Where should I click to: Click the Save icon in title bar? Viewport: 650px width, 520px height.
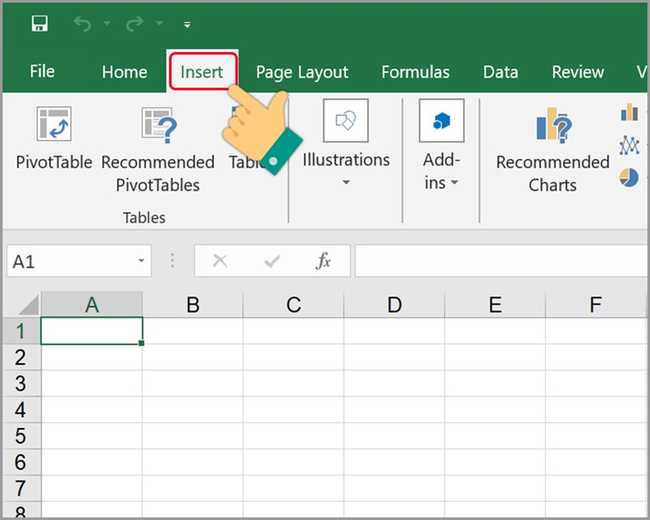(40, 23)
